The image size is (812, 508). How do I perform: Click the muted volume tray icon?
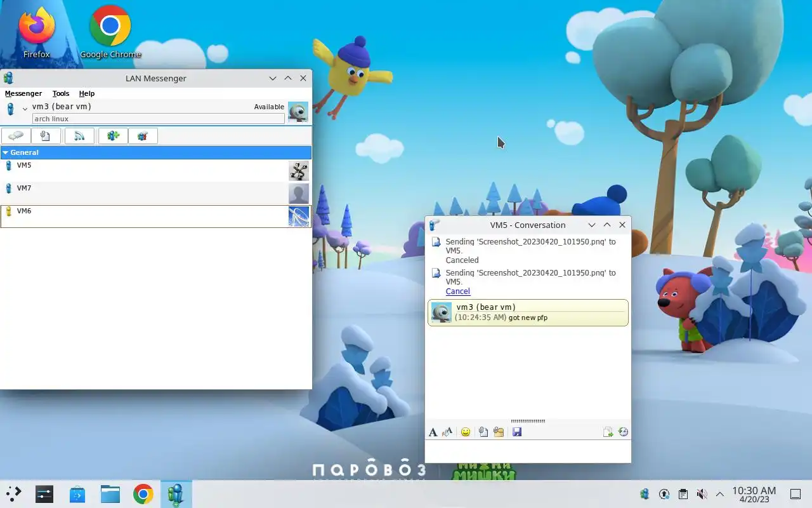[702, 494]
